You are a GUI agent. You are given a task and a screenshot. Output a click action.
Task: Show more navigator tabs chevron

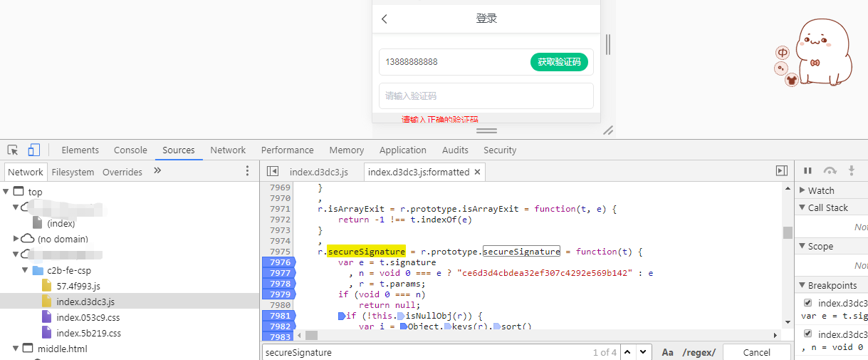[157, 171]
